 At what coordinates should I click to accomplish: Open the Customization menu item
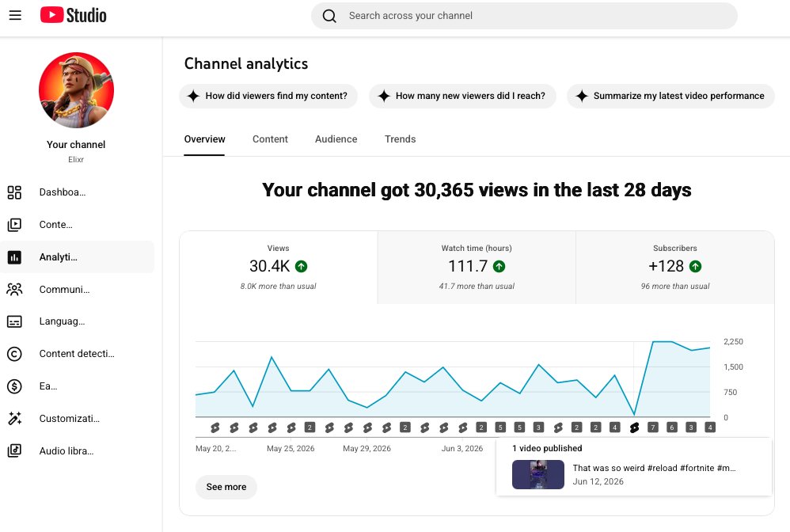coord(77,418)
